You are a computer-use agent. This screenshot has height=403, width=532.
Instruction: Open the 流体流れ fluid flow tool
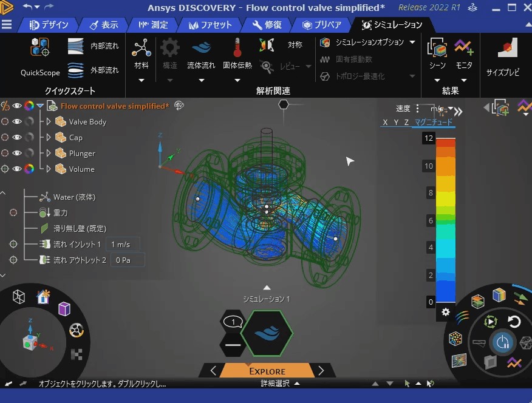click(201, 54)
